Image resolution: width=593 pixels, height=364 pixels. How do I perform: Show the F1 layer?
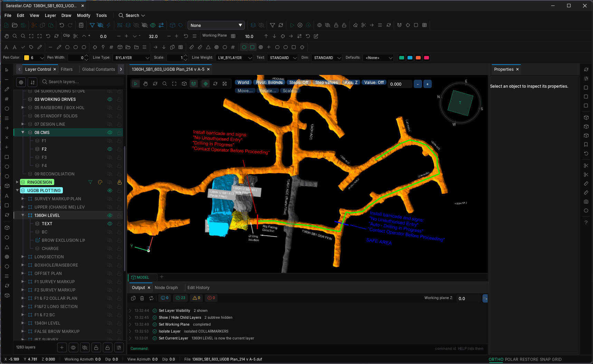pyautogui.click(x=110, y=141)
